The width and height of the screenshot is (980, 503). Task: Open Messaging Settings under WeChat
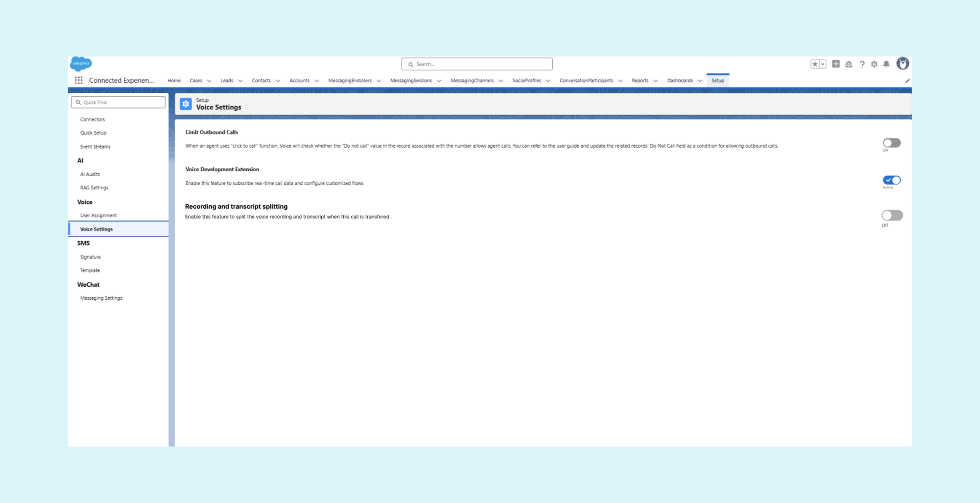click(x=101, y=298)
